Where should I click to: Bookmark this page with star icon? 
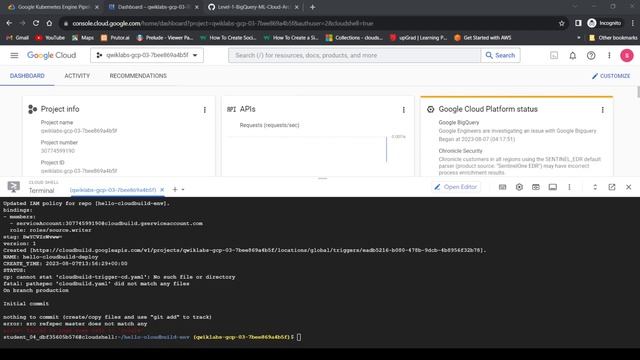562,23
